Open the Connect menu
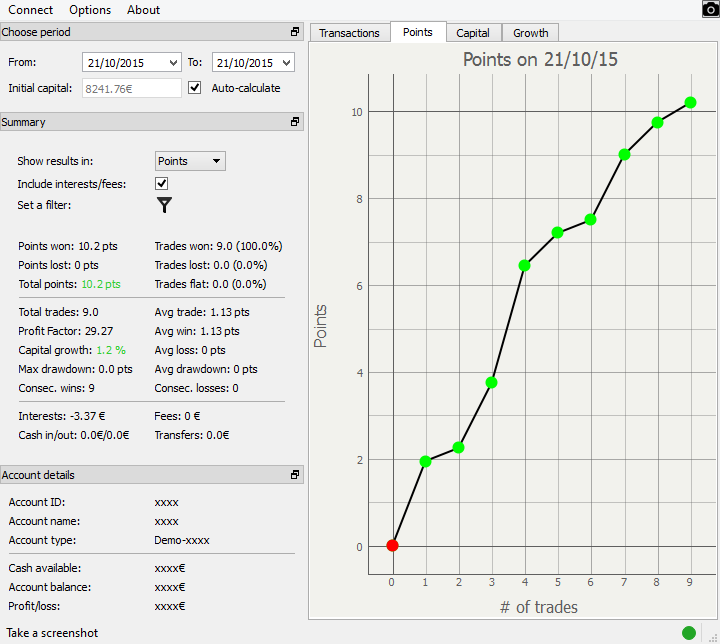The width and height of the screenshot is (720, 644). (30, 10)
